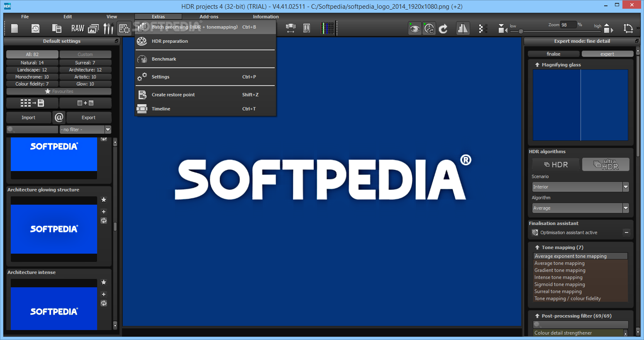
Task: Click the circular refresh arrow in toolbar
Action: 443,28
